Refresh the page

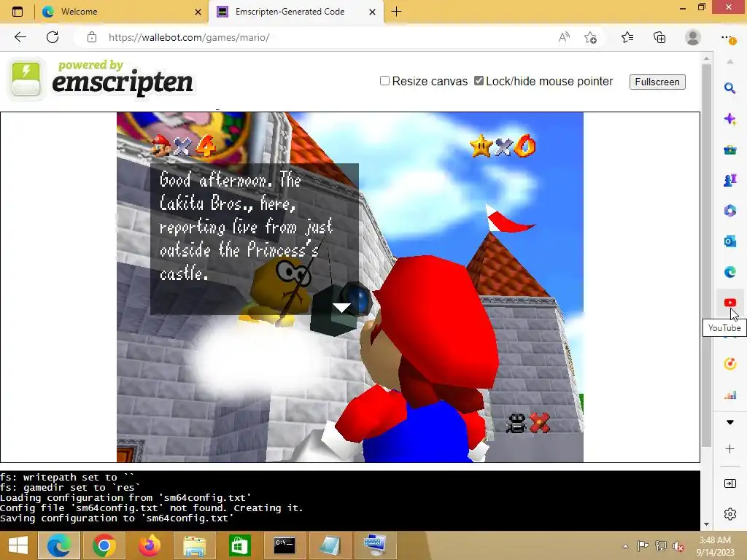(x=53, y=37)
